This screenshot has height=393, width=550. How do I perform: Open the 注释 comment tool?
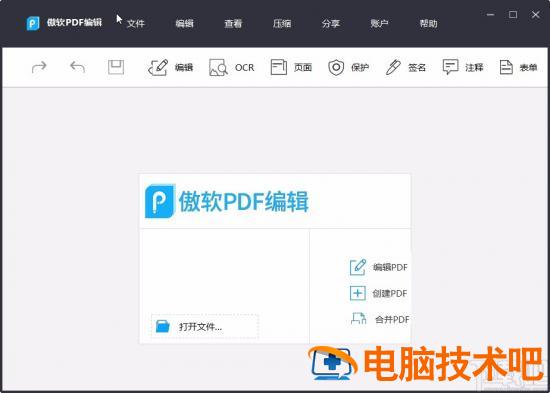463,67
